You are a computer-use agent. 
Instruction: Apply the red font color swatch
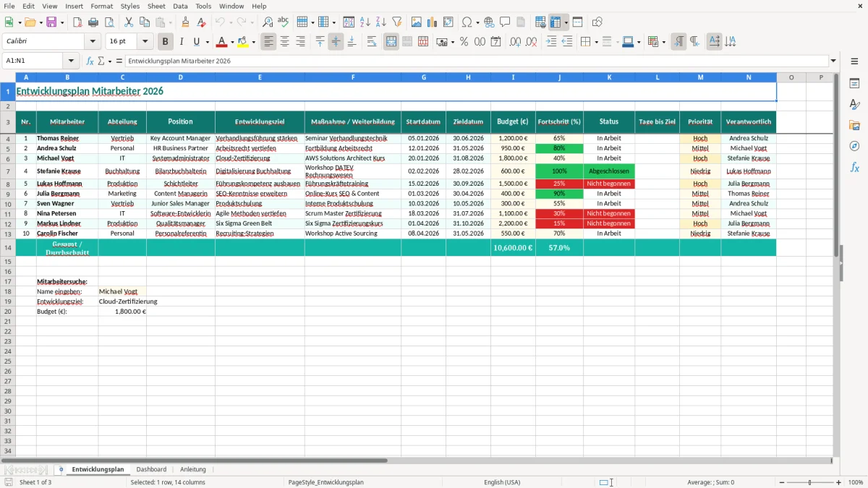(221, 42)
